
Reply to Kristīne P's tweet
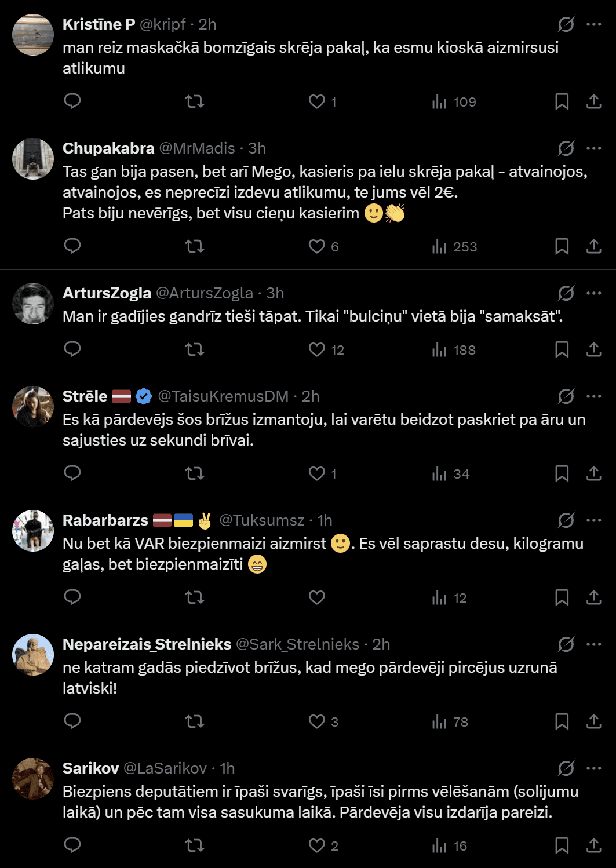(x=72, y=101)
